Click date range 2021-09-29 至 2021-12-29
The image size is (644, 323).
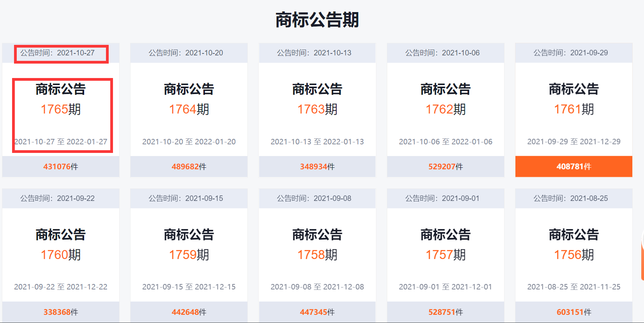(x=574, y=142)
